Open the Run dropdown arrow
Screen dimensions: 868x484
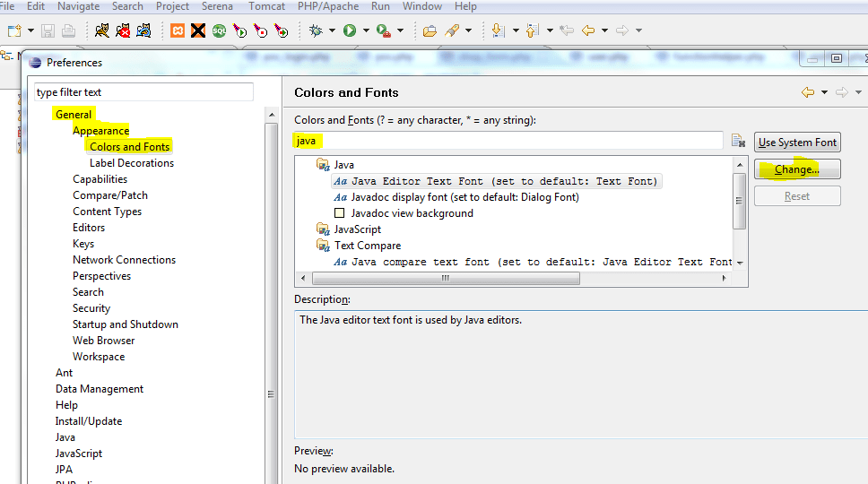point(366,30)
